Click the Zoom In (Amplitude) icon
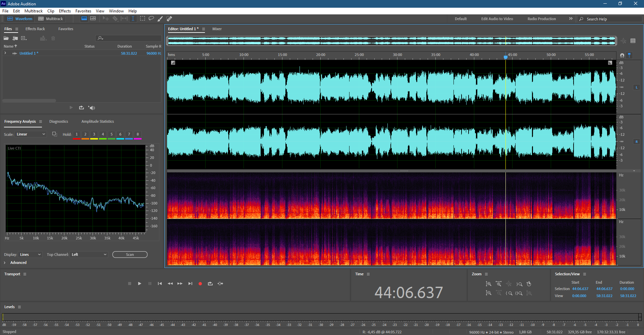 489,284
